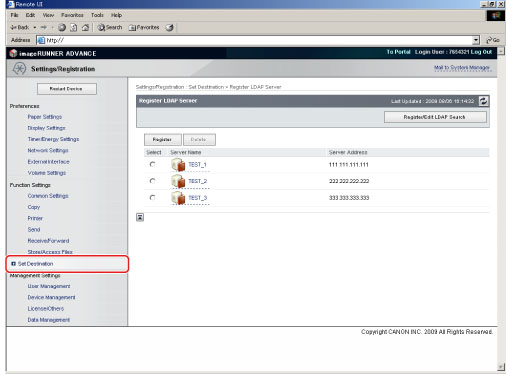Open the Favorites menu
506x374 pixels.
[x=72, y=15]
